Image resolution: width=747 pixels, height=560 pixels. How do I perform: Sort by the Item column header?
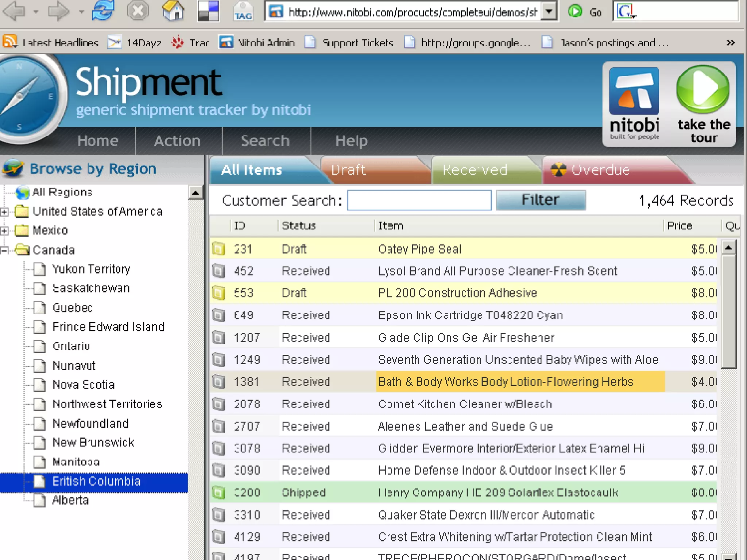coord(519,226)
